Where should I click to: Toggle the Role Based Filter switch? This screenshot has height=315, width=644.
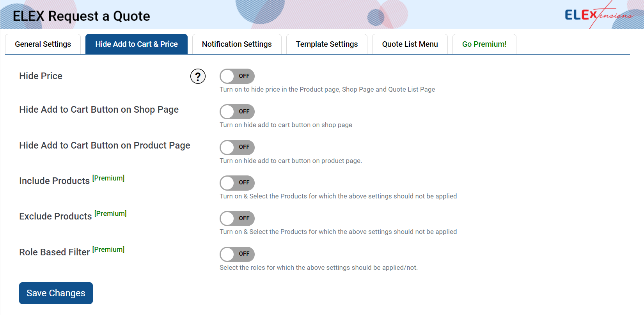[x=237, y=254]
